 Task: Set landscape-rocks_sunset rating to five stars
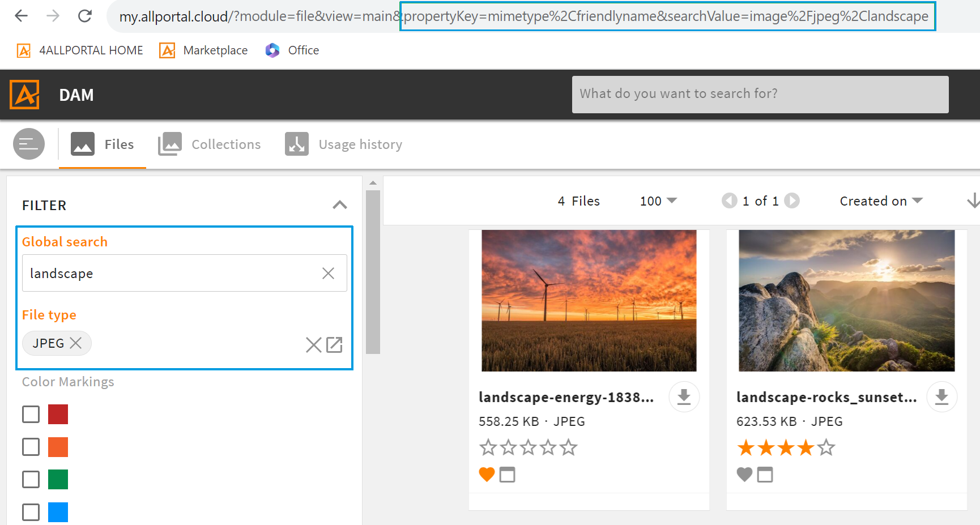click(826, 448)
